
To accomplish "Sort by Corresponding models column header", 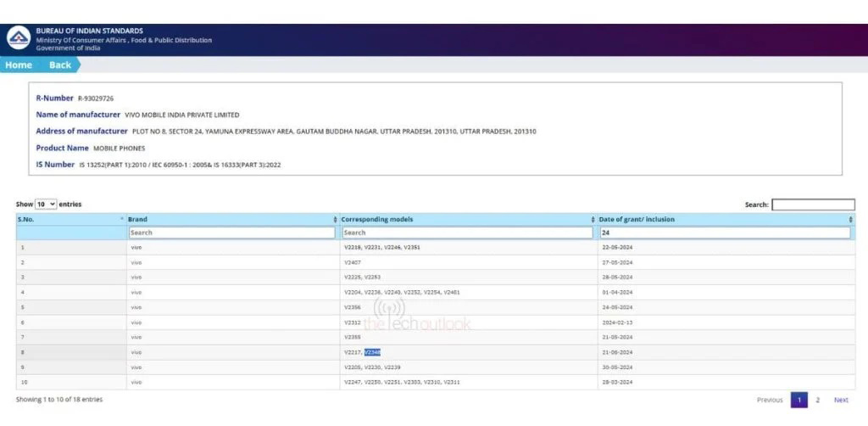I will [468, 220].
